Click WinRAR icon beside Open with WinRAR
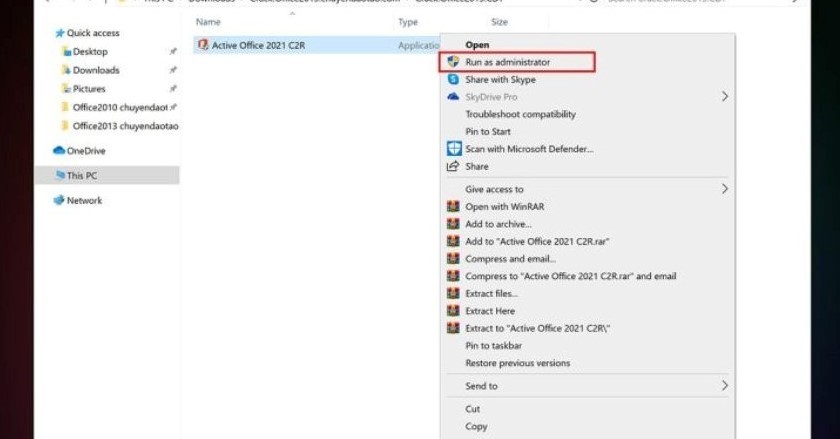The height and width of the screenshot is (439, 840). (453, 206)
